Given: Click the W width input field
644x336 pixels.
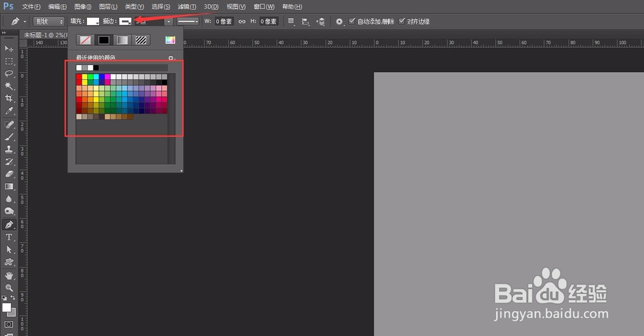Looking at the screenshot, I should tap(224, 21).
